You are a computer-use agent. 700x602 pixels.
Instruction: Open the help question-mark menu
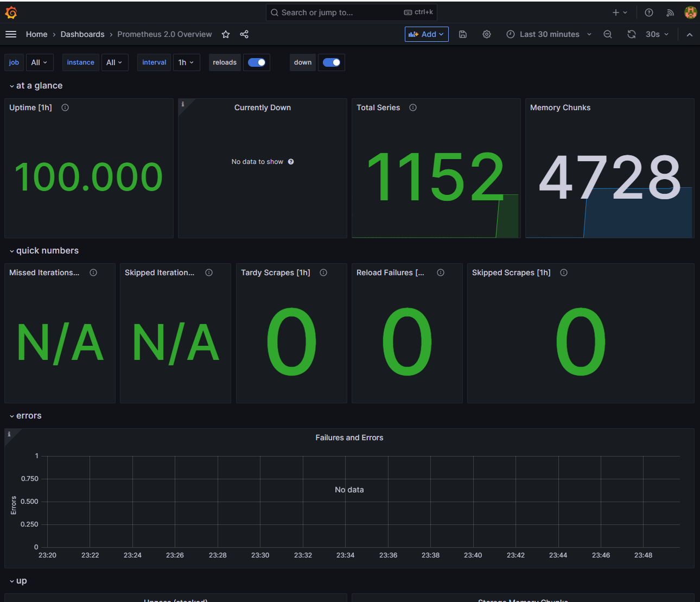(649, 12)
